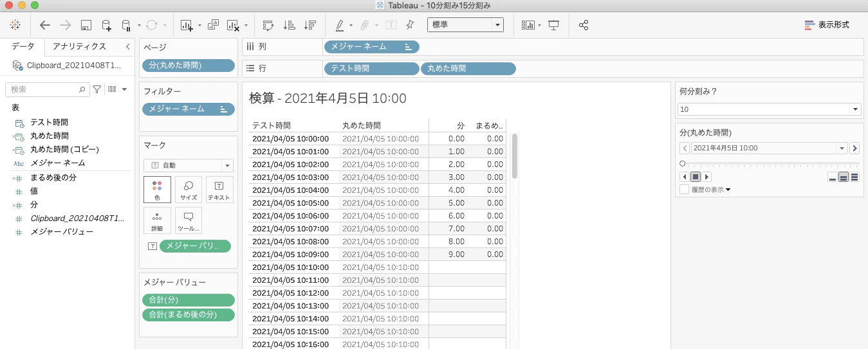Sort descending using the toolbar icon

click(x=310, y=25)
